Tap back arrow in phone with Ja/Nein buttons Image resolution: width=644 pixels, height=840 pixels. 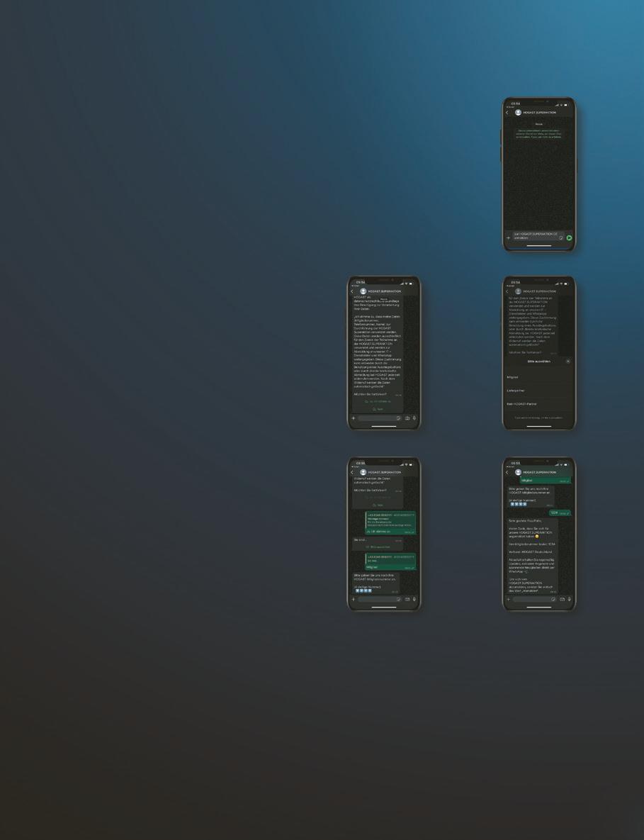pyautogui.click(x=352, y=291)
